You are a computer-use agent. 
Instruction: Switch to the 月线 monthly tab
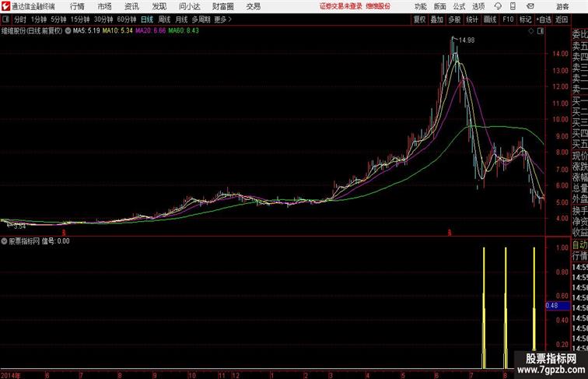(181, 19)
